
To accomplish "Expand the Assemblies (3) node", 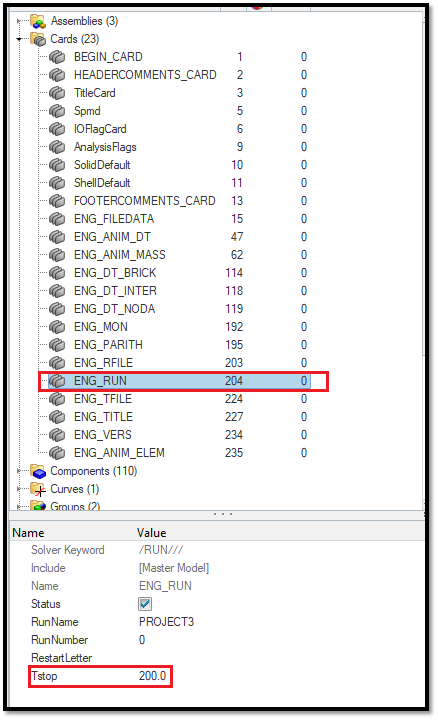I will (x=19, y=21).
